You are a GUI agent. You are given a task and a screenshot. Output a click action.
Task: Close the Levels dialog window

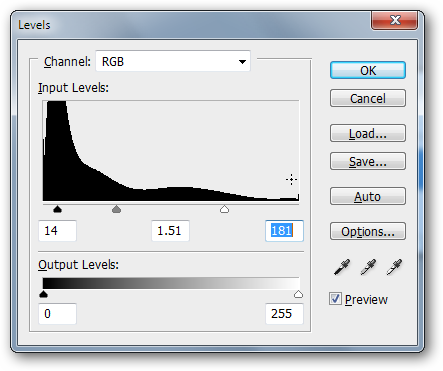pyautogui.click(x=395, y=20)
